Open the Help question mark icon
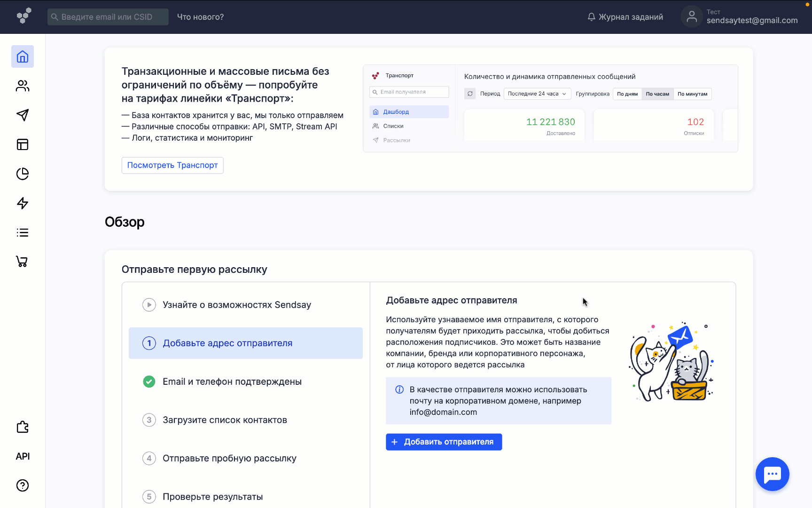This screenshot has height=508, width=812. [23, 485]
